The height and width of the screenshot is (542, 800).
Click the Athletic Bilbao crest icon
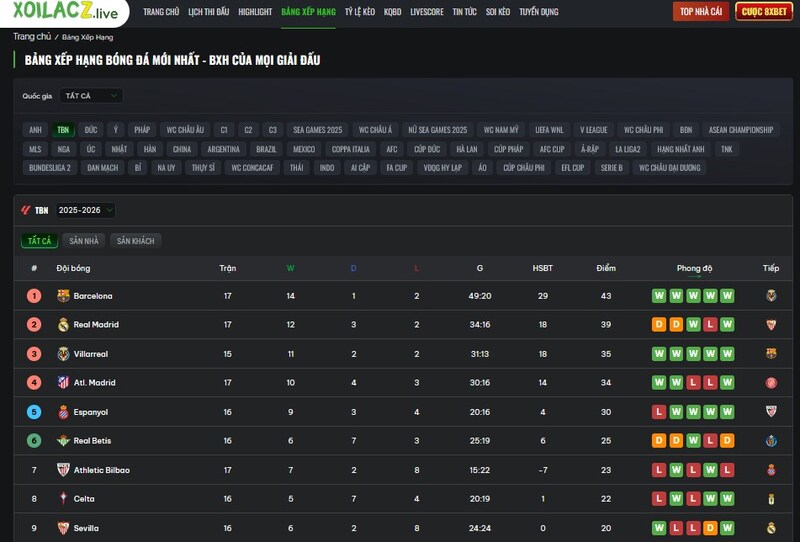pyautogui.click(x=63, y=470)
